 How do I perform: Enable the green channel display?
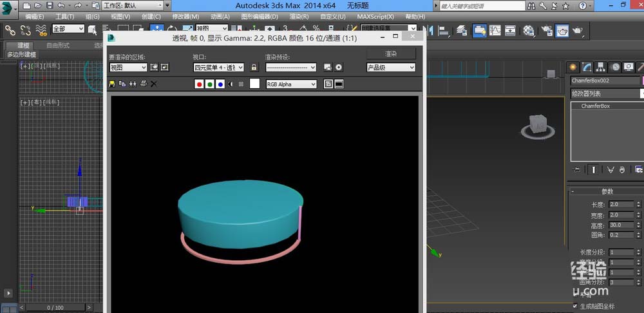pos(210,84)
